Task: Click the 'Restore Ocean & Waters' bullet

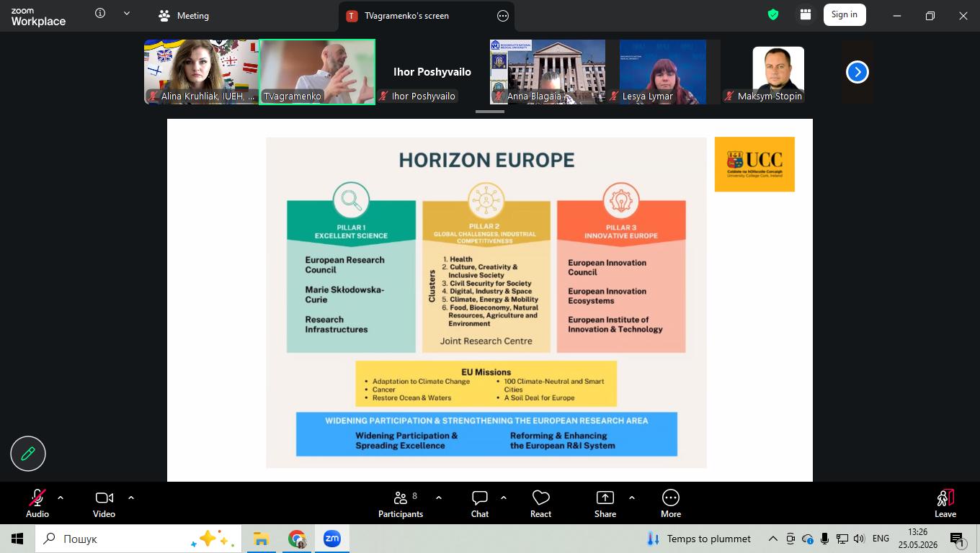Action: tap(411, 398)
